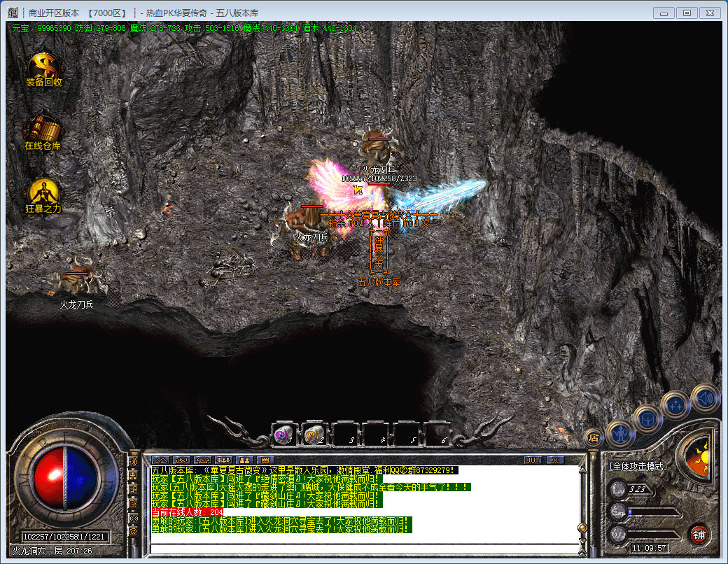This screenshot has height=564, width=728.
Task: Minimize the game window
Action: click(x=664, y=13)
